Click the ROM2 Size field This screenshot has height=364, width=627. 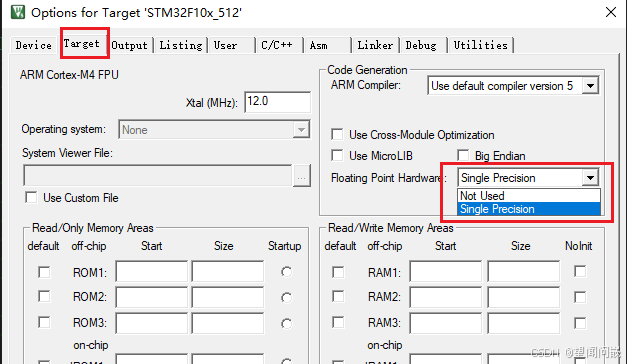click(228, 297)
